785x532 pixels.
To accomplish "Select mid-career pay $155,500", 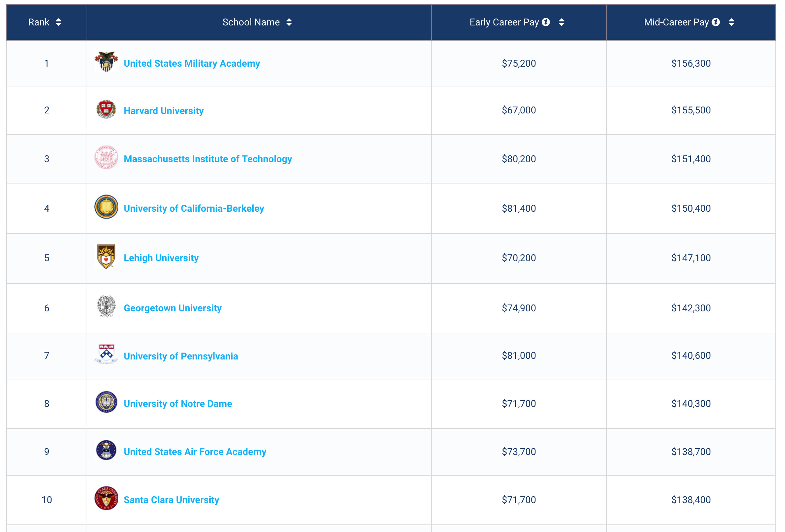I will point(691,110).
